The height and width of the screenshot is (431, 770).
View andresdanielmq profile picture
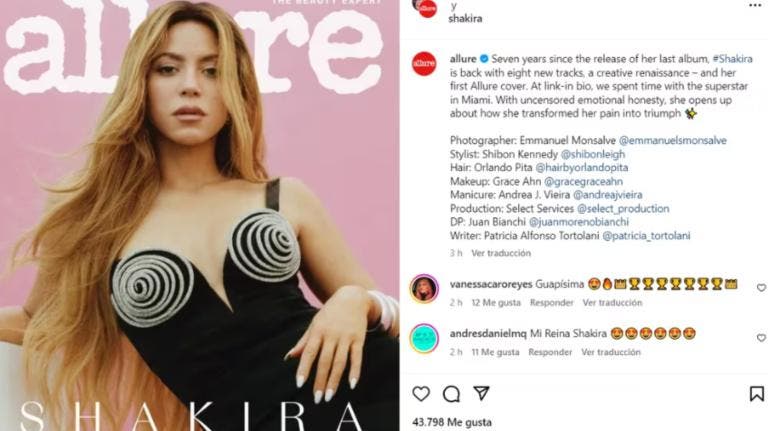(424, 339)
